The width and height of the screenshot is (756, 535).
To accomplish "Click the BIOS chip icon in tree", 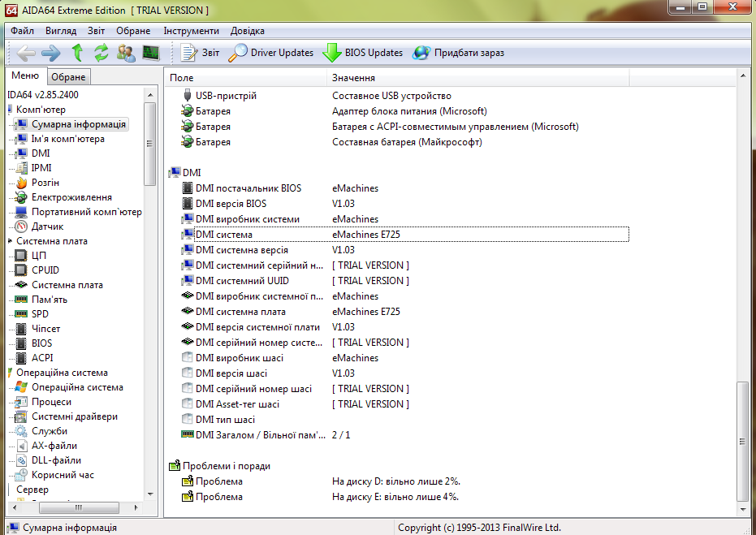I will click(x=21, y=343).
